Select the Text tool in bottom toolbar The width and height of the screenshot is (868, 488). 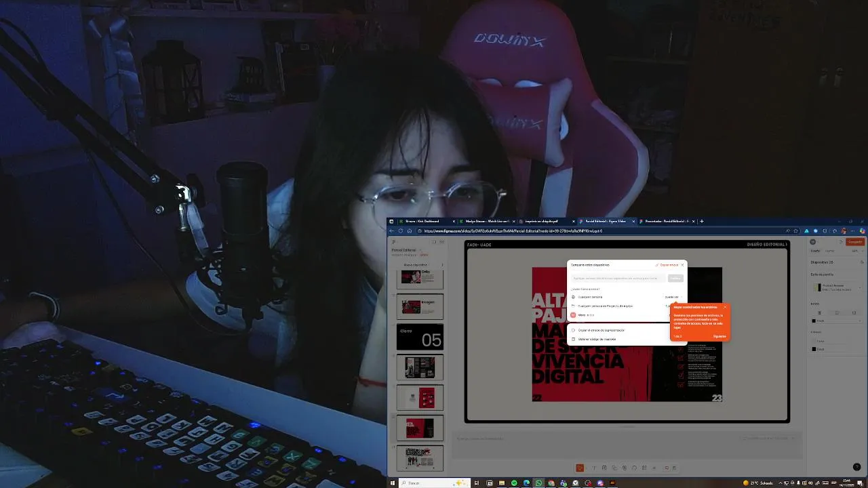coord(594,468)
